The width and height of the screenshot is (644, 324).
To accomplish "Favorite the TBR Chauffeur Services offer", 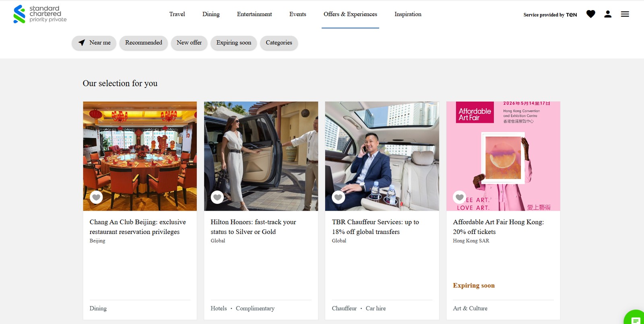I will click(339, 197).
